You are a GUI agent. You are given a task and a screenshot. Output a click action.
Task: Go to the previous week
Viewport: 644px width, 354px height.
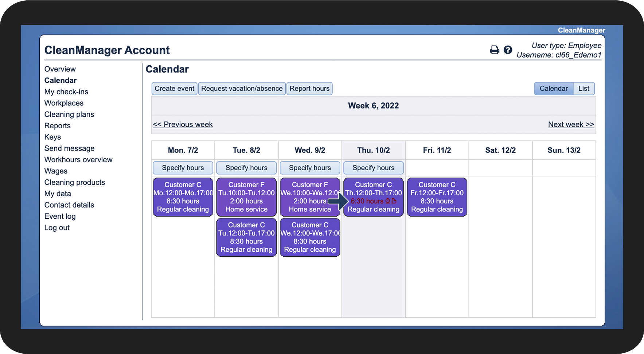click(x=183, y=124)
